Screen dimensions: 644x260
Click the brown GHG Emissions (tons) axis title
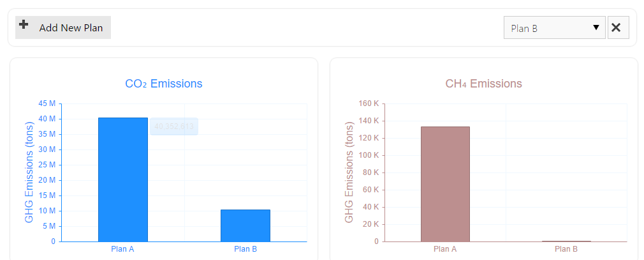(x=349, y=172)
